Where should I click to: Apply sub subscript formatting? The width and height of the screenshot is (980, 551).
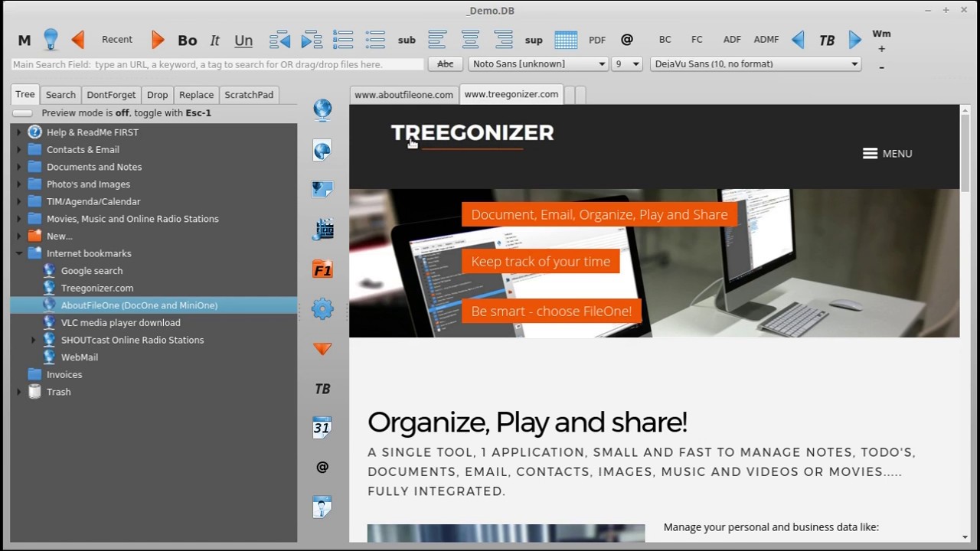tap(407, 40)
